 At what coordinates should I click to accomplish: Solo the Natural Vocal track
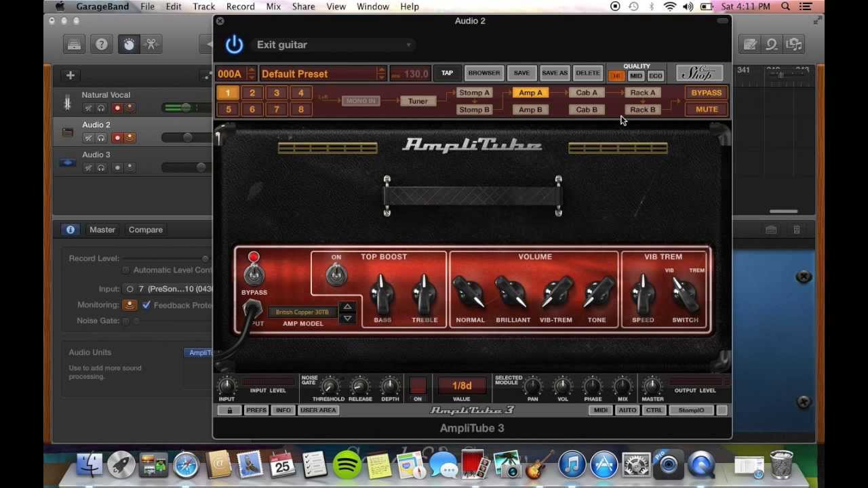pos(101,108)
